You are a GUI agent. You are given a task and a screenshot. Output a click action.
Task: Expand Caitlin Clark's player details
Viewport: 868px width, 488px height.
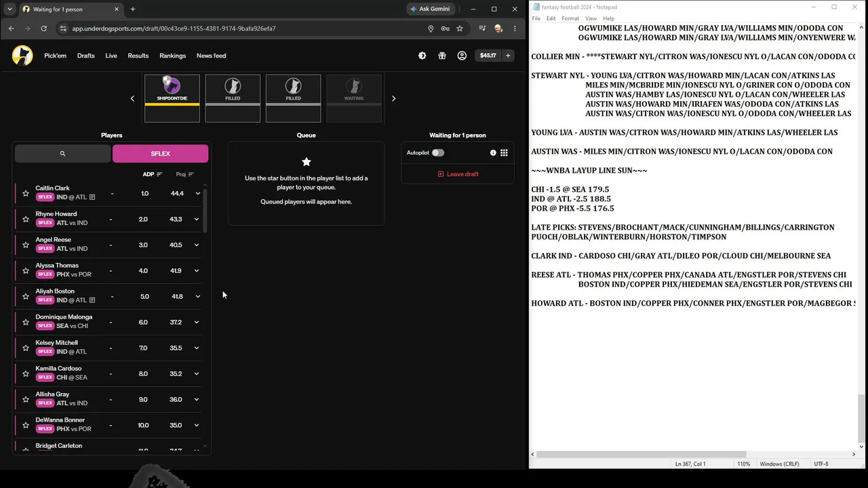(197, 193)
